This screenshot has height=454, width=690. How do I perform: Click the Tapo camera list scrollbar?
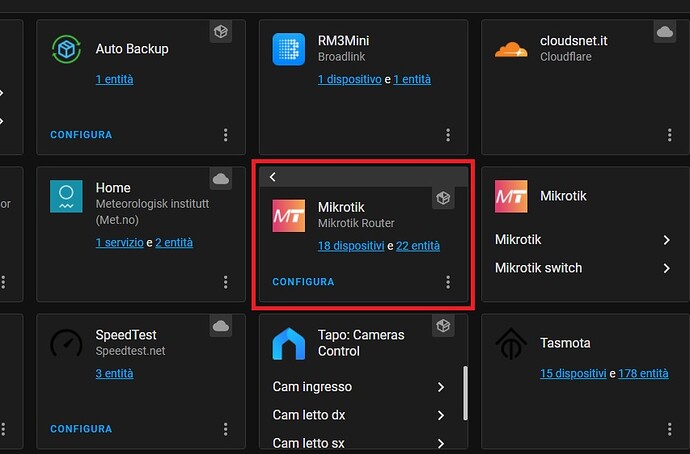[465, 393]
